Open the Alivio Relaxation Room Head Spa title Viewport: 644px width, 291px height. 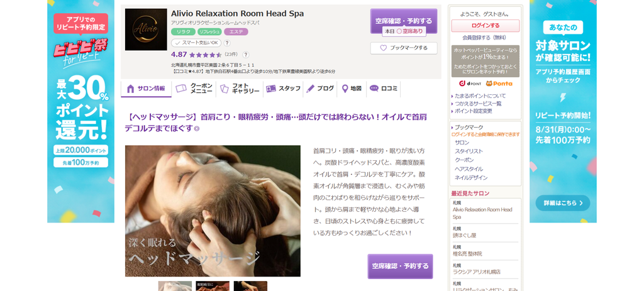pyautogui.click(x=237, y=13)
